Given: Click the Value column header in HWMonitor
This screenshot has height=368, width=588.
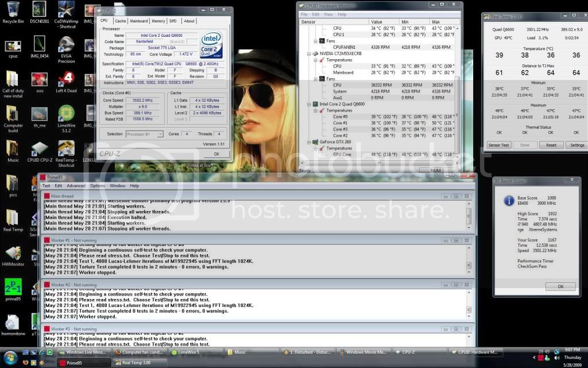Looking at the screenshot, I should (x=384, y=22).
